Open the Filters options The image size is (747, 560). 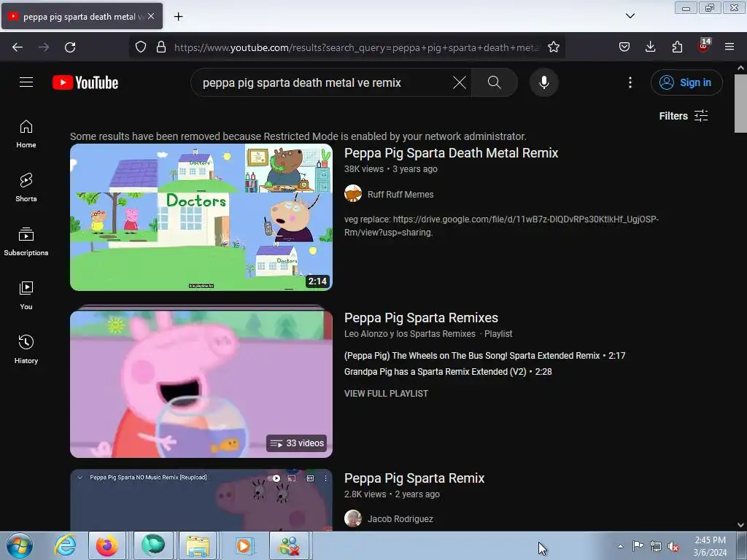tap(683, 116)
